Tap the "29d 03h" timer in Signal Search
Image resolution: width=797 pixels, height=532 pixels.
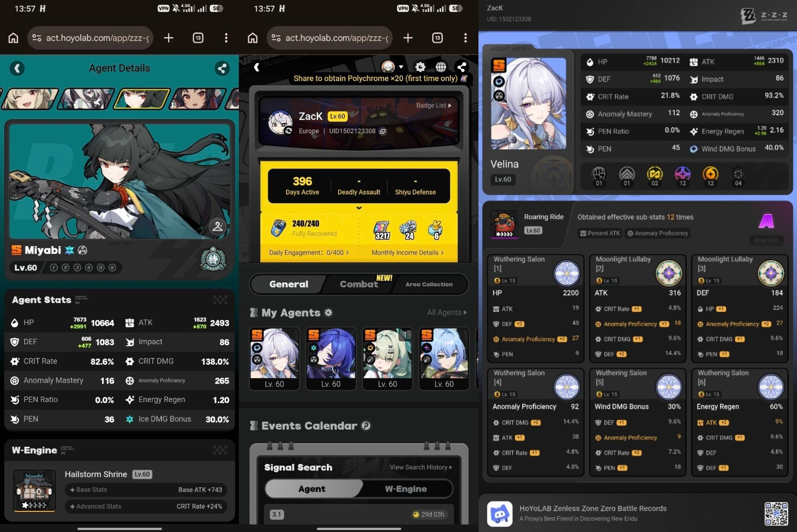coord(428,514)
